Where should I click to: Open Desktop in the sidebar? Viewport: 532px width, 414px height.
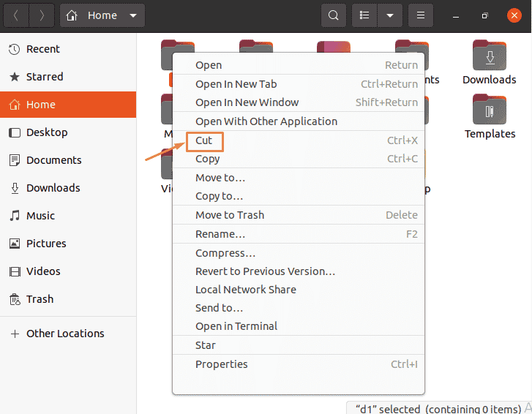coord(68,132)
